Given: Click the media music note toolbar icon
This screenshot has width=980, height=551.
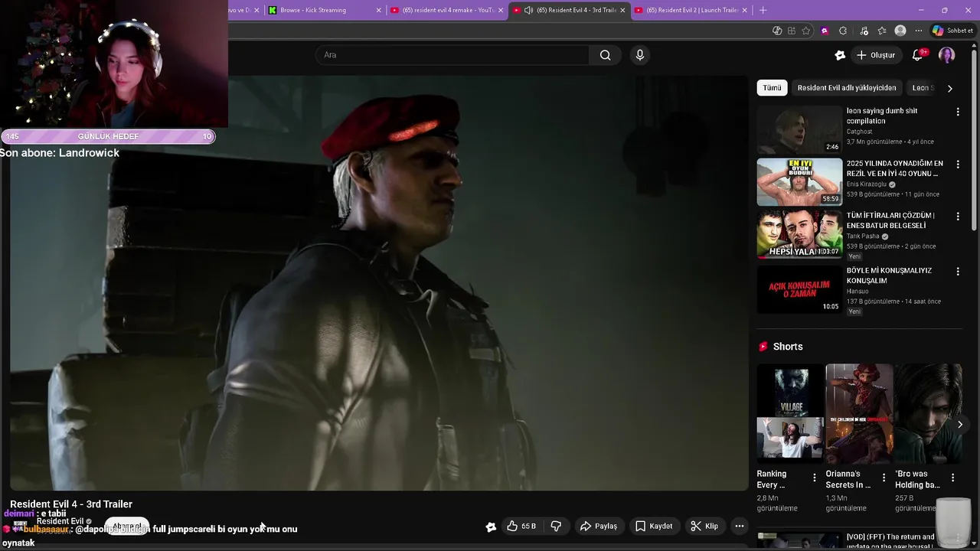Looking at the screenshot, I should [864, 31].
